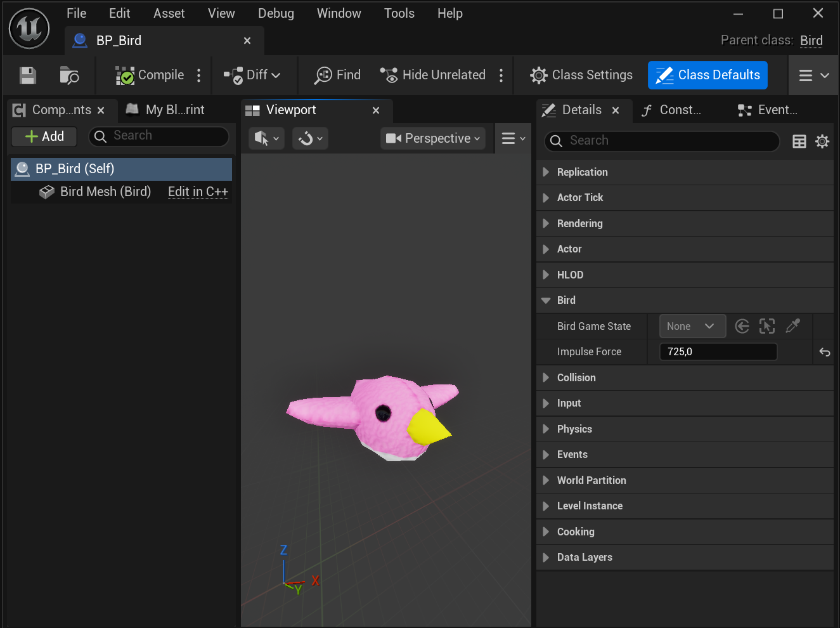The height and width of the screenshot is (628, 840).
Task: Open Details panel settings gear
Action: [822, 141]
